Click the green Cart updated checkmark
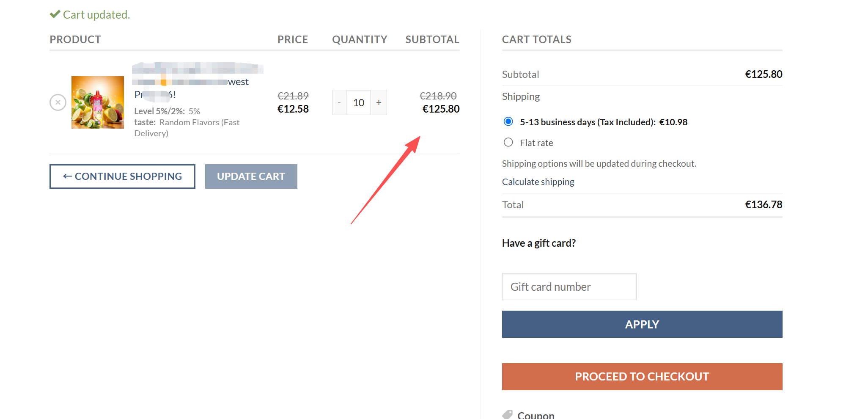This screenshot has height=419, width=868. coord(55,13)
